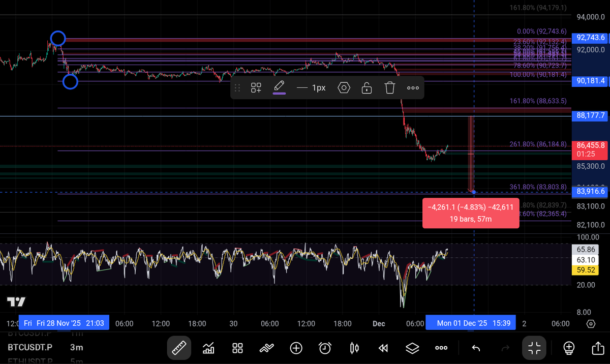Open chart settings hexagon near time axis
The image size is (610, 364).
(x=591, y=324)
